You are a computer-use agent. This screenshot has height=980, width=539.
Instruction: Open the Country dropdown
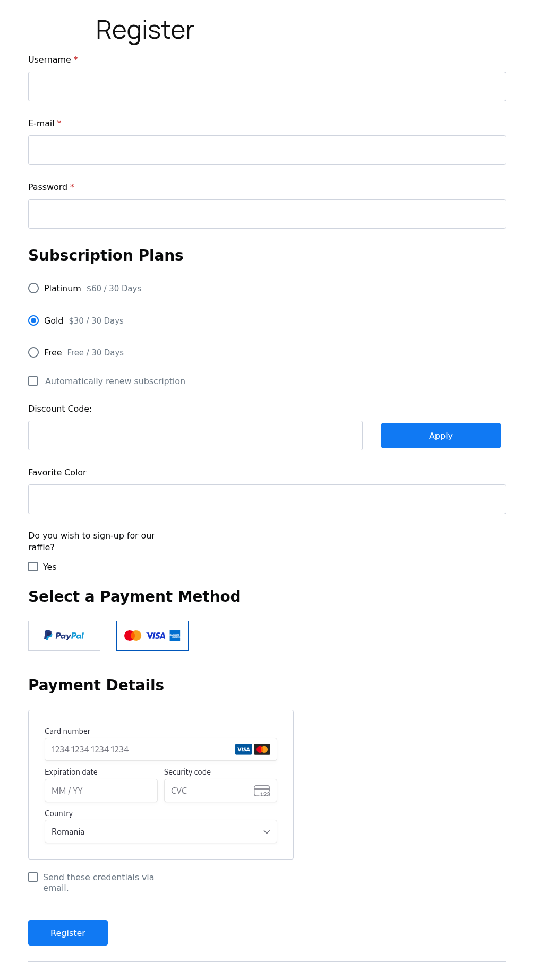160,831
